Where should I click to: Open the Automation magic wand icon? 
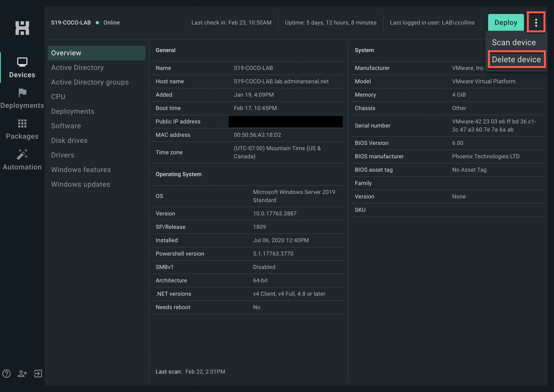22,154
